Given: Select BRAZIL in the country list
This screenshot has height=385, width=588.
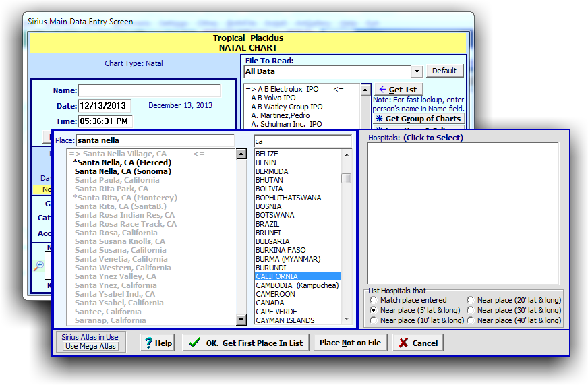Looking at the screenshot, I should tap(268, 224).
